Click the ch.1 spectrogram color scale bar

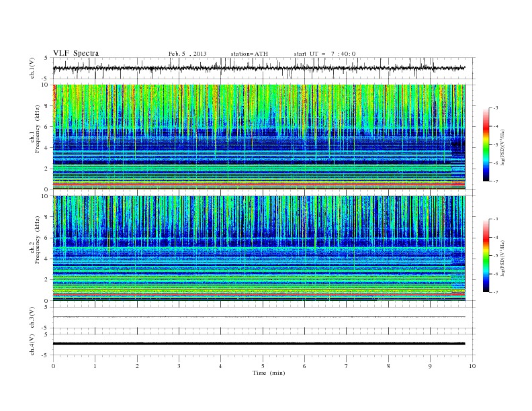click(x=486, y=144)
